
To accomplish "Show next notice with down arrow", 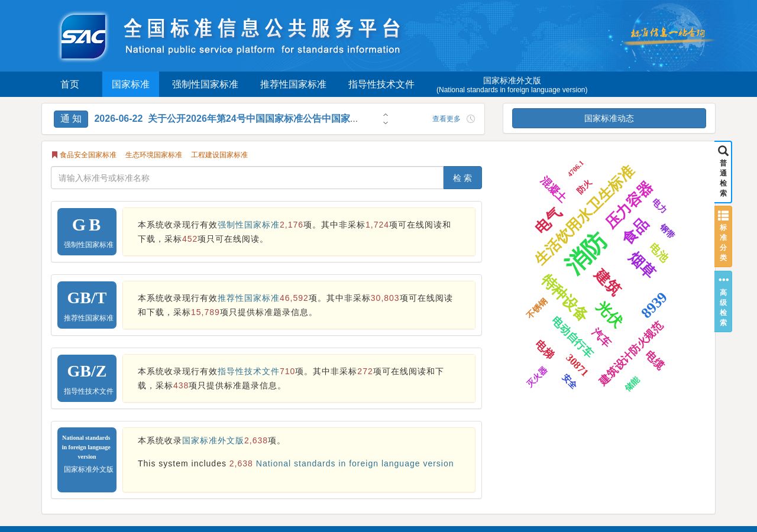I will 386,122.
